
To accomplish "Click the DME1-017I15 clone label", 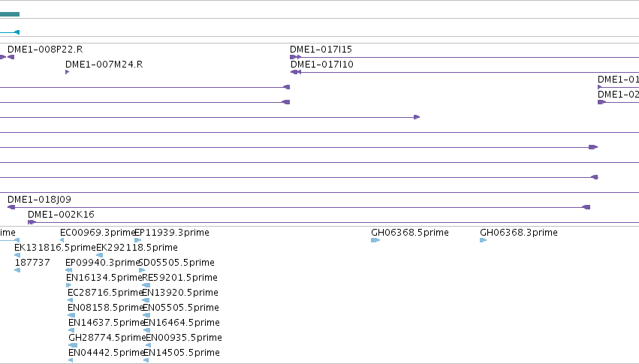I will tap(321, 50).
